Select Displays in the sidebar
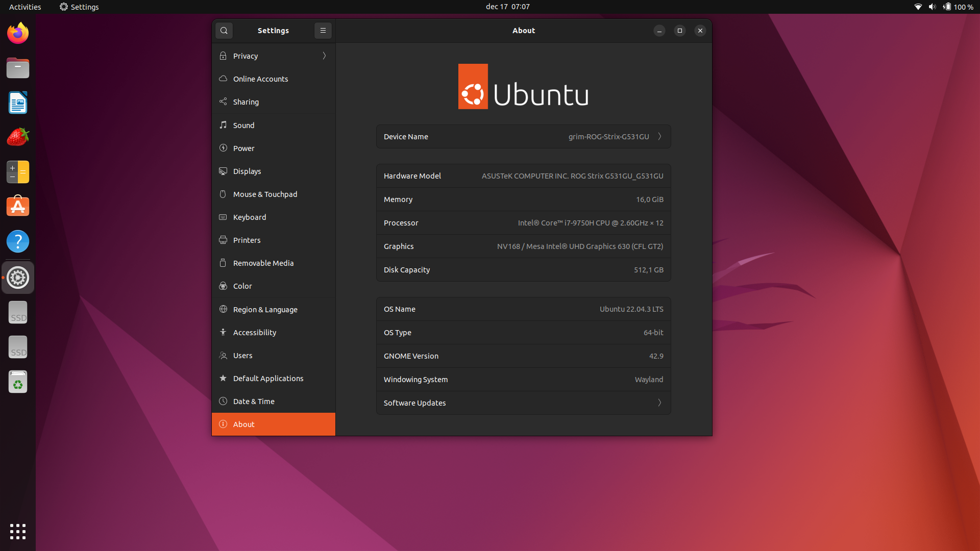The height and width of the screenshot is (551, 980). pyautogui.click(x=274, y=171)
